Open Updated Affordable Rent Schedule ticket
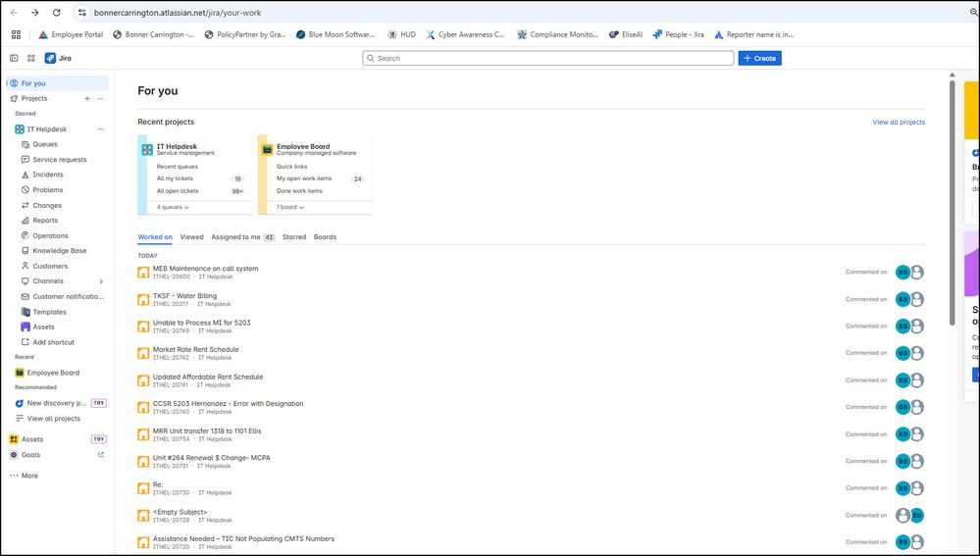This screenshot has height=556, width=980. 208,378
